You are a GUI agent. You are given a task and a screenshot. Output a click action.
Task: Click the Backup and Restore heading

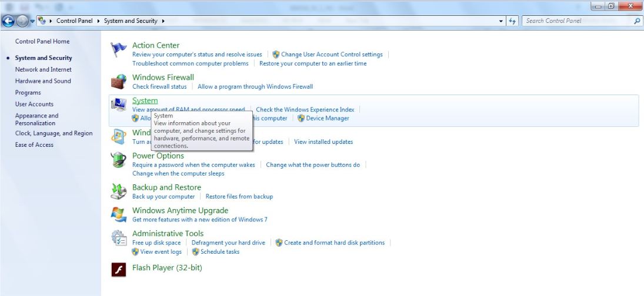(167, 187)
